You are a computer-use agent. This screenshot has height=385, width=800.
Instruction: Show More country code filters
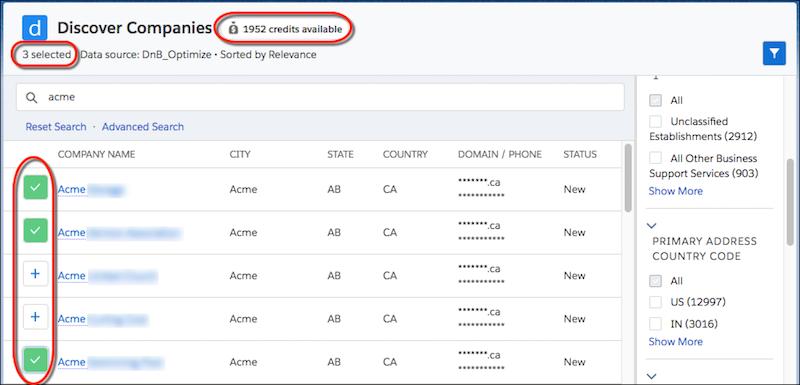point(676,342)
